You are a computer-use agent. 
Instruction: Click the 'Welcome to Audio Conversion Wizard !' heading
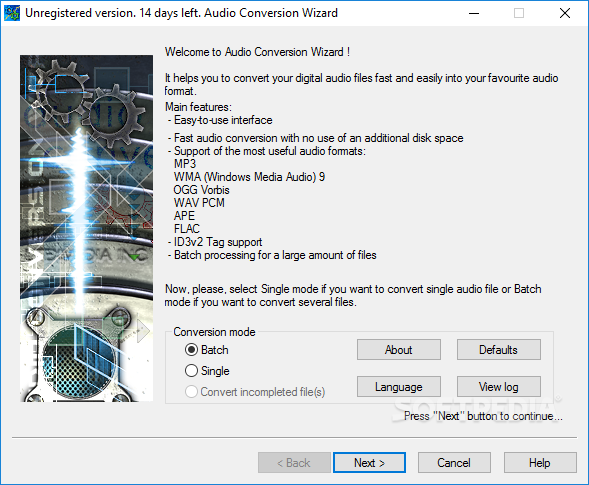coord(258,52)
